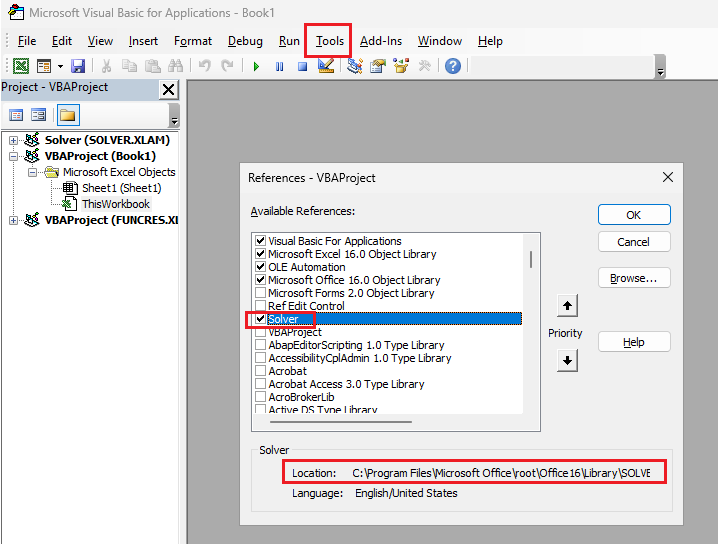Collapse the Microsoft Excel Objects folder
Viewport: 718px width, 544px height.
[x=32, y=172]
